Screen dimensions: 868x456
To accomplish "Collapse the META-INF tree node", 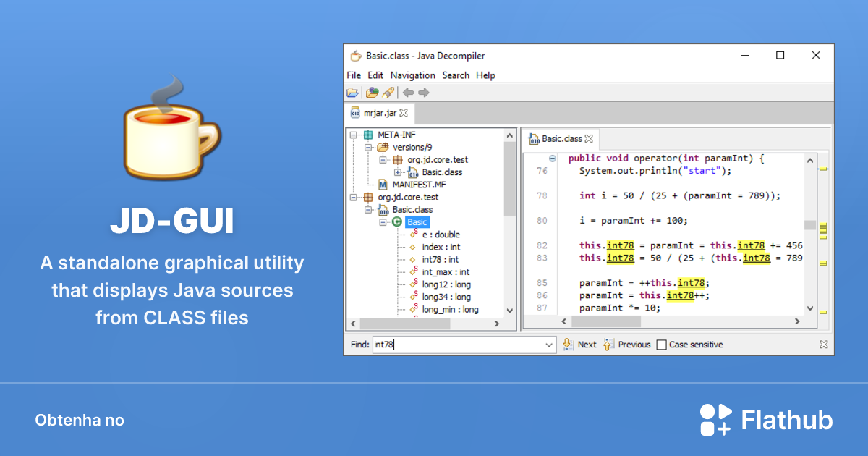I will [x=353, y=135].
